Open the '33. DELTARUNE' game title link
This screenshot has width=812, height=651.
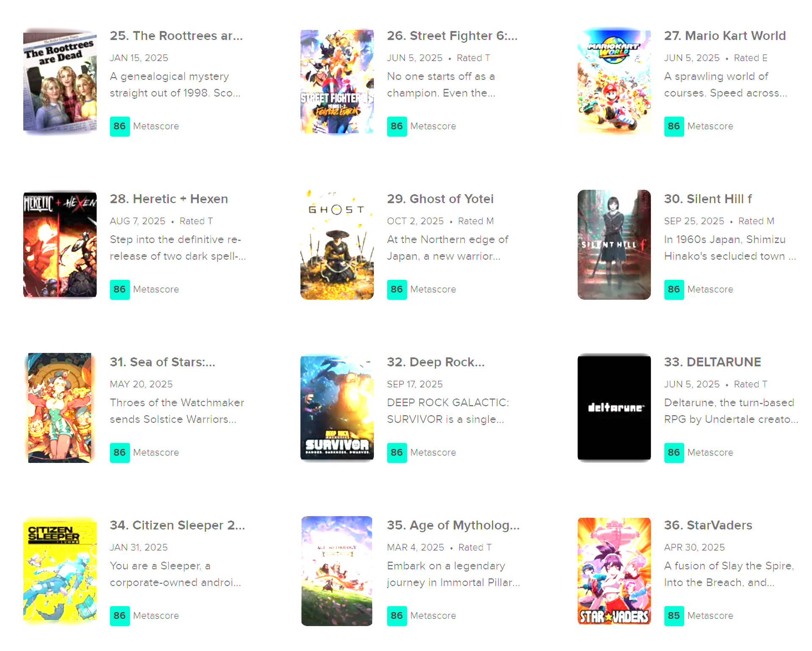tap(713, 362)
